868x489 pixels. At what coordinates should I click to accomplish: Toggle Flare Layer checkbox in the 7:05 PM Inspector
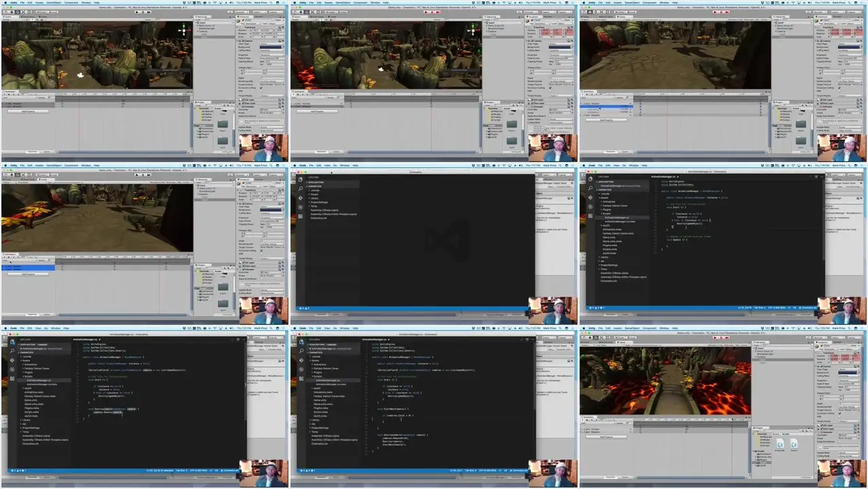[x=243, y=103]
